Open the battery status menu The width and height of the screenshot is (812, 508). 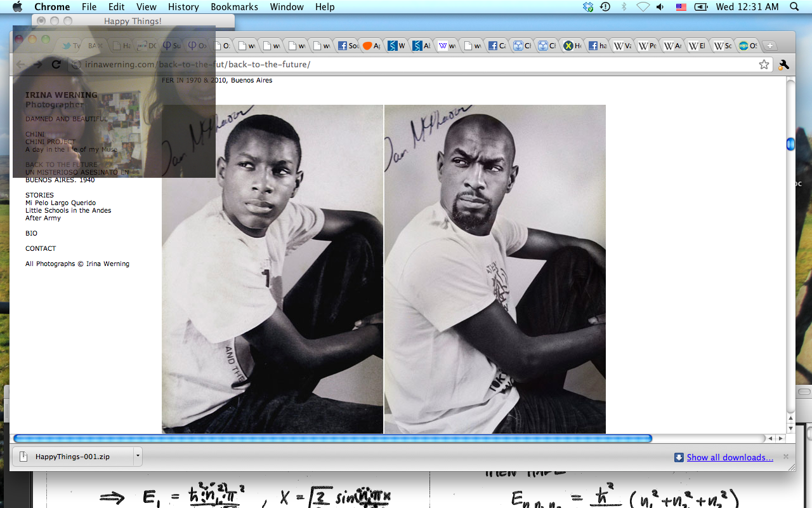tap(701, 7)
